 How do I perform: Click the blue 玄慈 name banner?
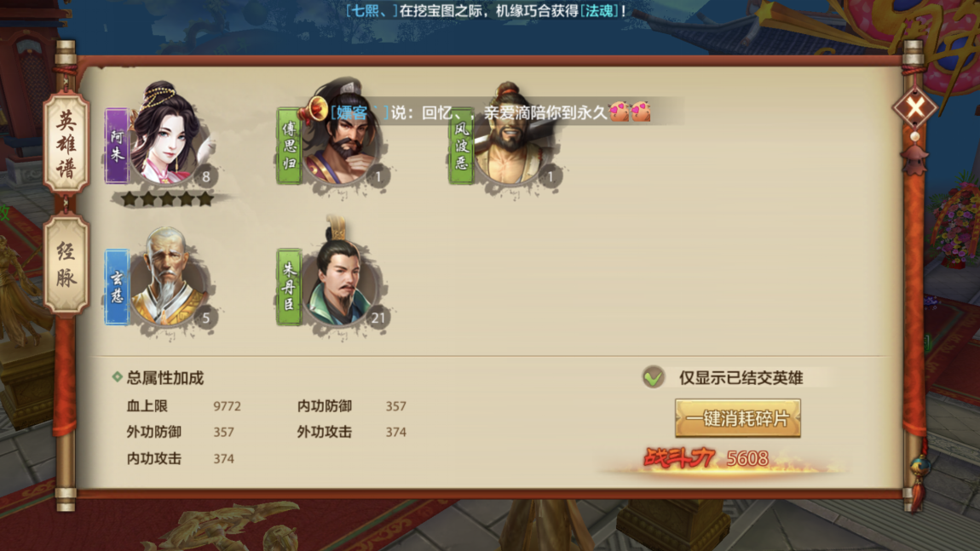[x=117, y=287]
